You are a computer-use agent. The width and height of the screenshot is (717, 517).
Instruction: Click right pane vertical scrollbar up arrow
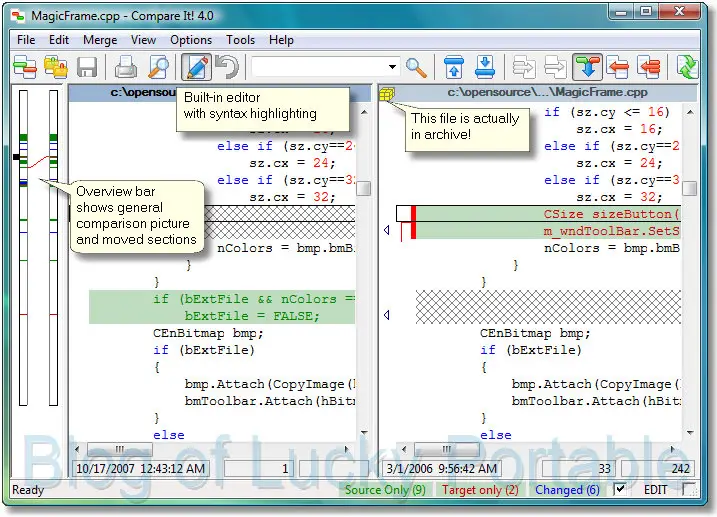click(x=690, y=112)
